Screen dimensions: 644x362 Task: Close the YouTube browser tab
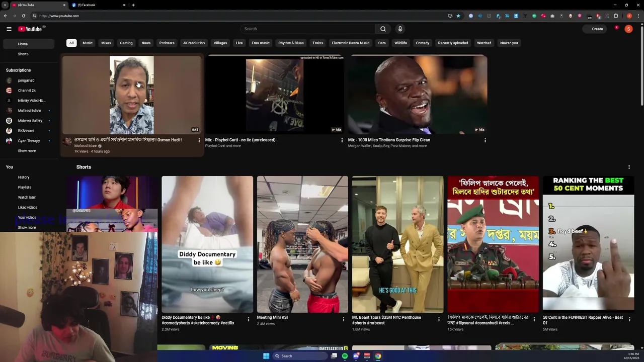64,5
